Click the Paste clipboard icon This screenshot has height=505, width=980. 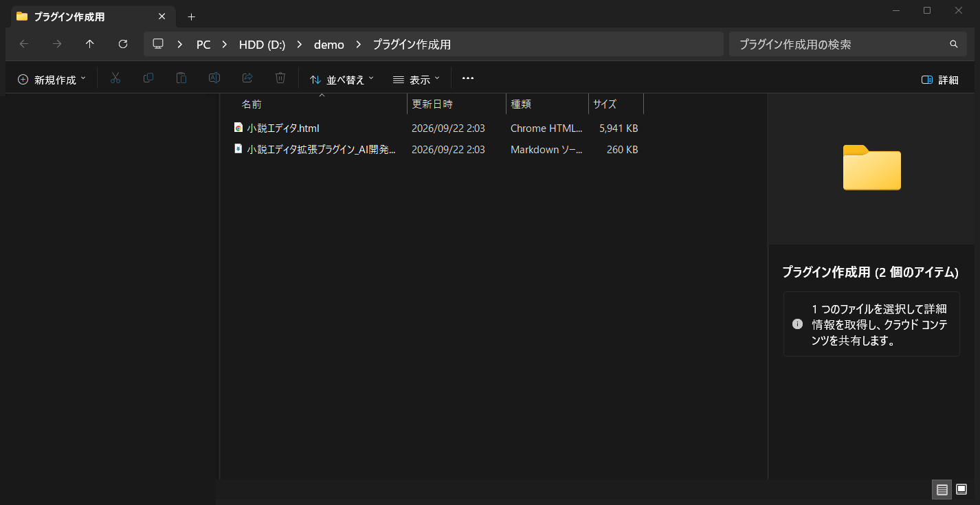pyautogui.click(x=181, y=78)
